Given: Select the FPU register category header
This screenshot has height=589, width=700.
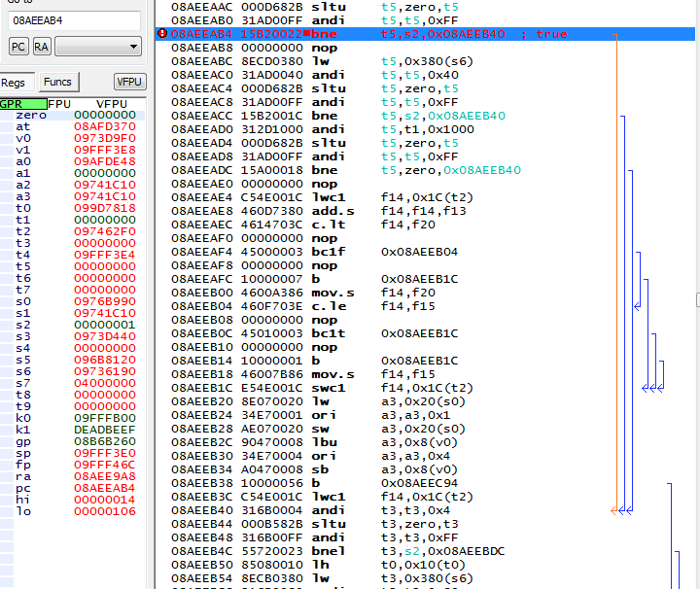Looking at the screenshot, I should click(x=60, y=103).
